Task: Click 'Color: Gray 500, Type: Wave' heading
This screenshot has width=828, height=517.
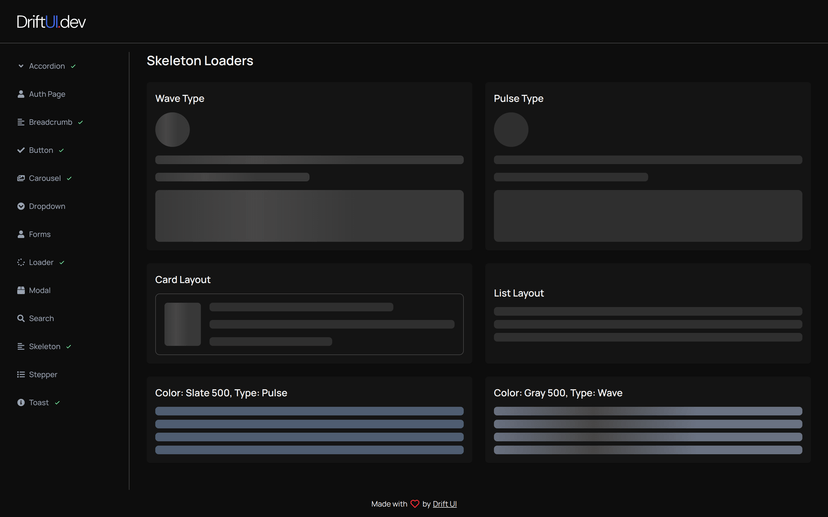Action: 558,393
